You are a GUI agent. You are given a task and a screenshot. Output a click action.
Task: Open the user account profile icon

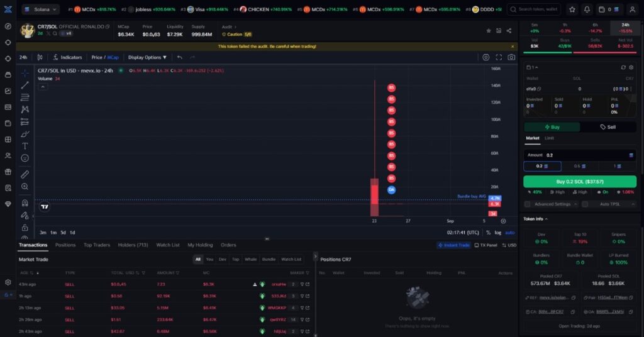(x=633, y=9)
